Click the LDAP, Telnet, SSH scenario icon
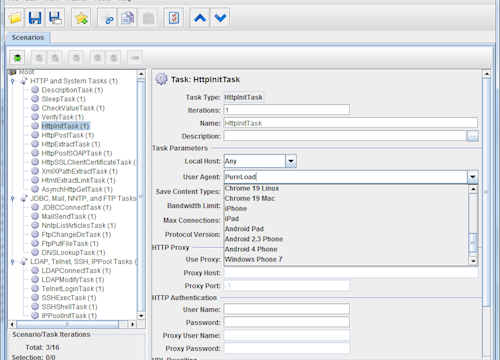Screen dimensions: 500x360 pyautogui.click(x=24, y=261)
